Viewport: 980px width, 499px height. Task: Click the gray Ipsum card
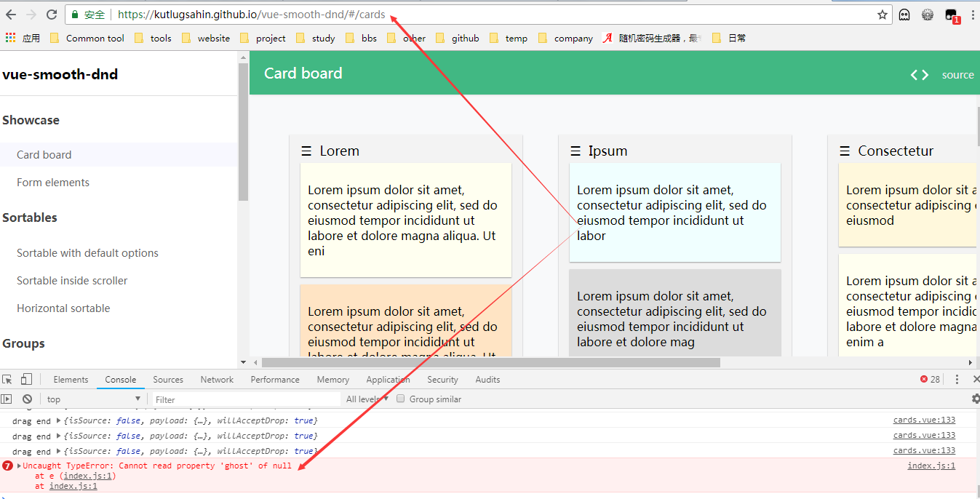(675, 314)
